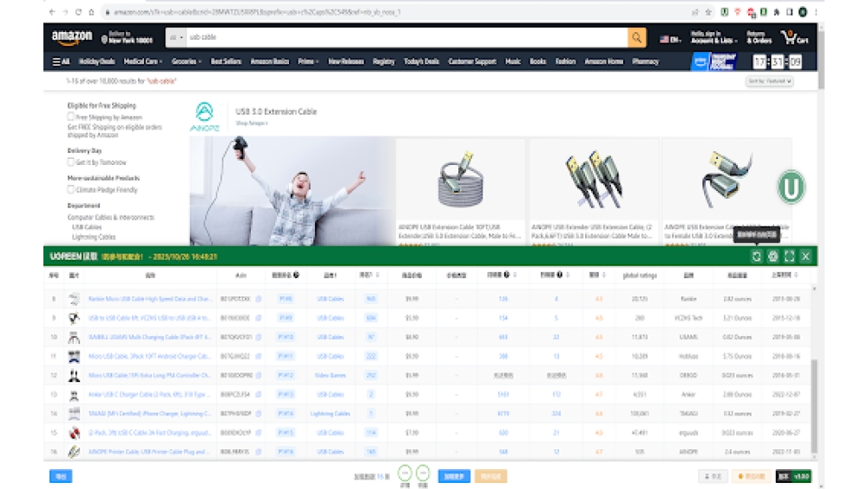Screen dimensions: 868x489
Task: Click the usb cable search input field
Action: [407, 37]
